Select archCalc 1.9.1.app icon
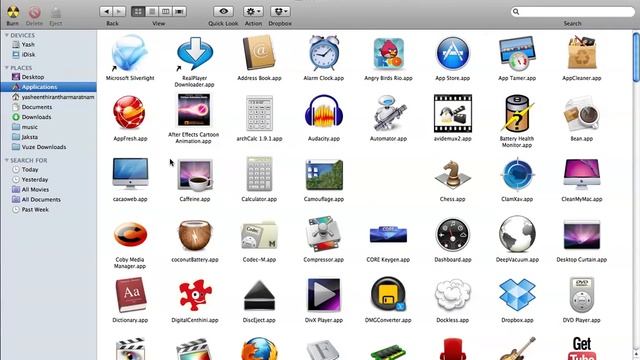Viewport: 640px width, 360px height. 259,113
